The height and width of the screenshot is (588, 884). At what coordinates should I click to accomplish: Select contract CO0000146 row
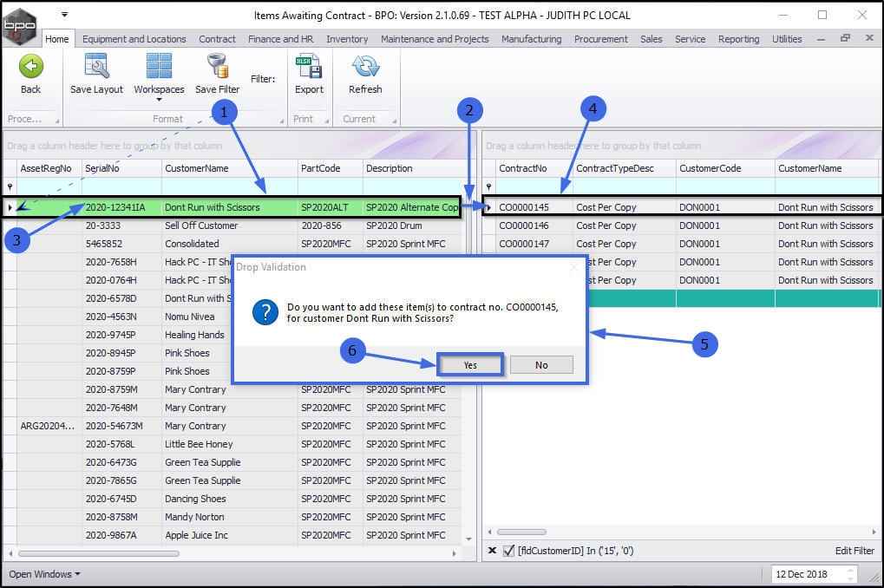pos(681,225)
